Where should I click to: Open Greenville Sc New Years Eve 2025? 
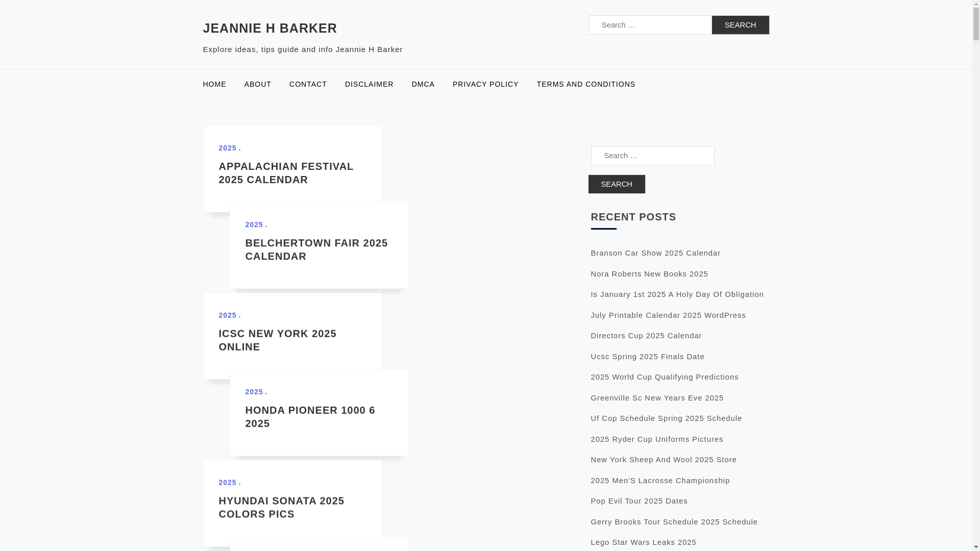(657, 398)
